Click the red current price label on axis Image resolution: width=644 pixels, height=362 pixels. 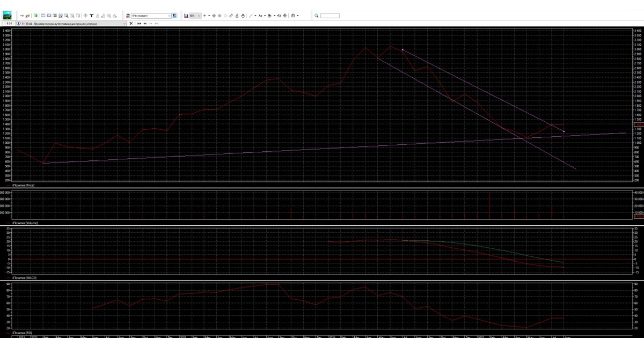(638, 124)
